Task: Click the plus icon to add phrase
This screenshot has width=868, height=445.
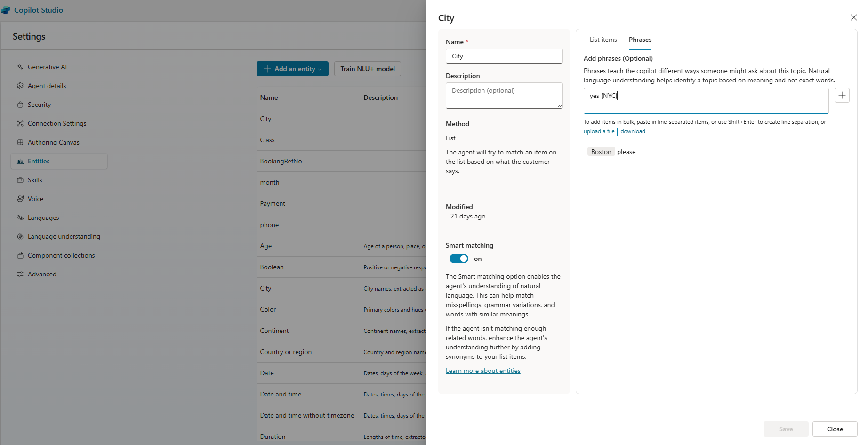Action: pos(842,95)
